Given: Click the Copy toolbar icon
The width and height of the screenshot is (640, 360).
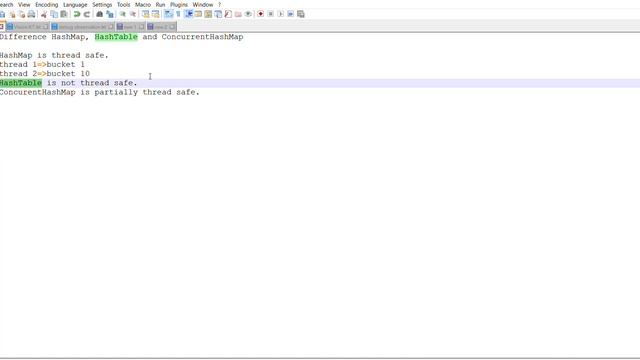Looking at the screenshot, I should (x=54, y=14).
